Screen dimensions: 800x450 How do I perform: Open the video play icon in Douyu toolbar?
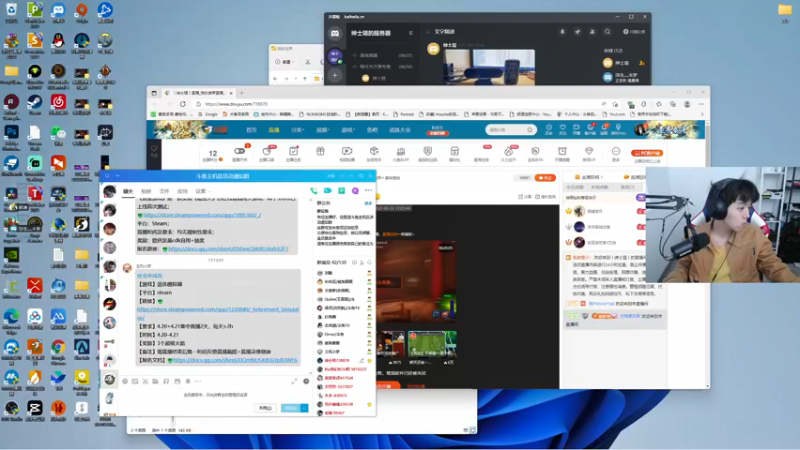tap(347, 152)
